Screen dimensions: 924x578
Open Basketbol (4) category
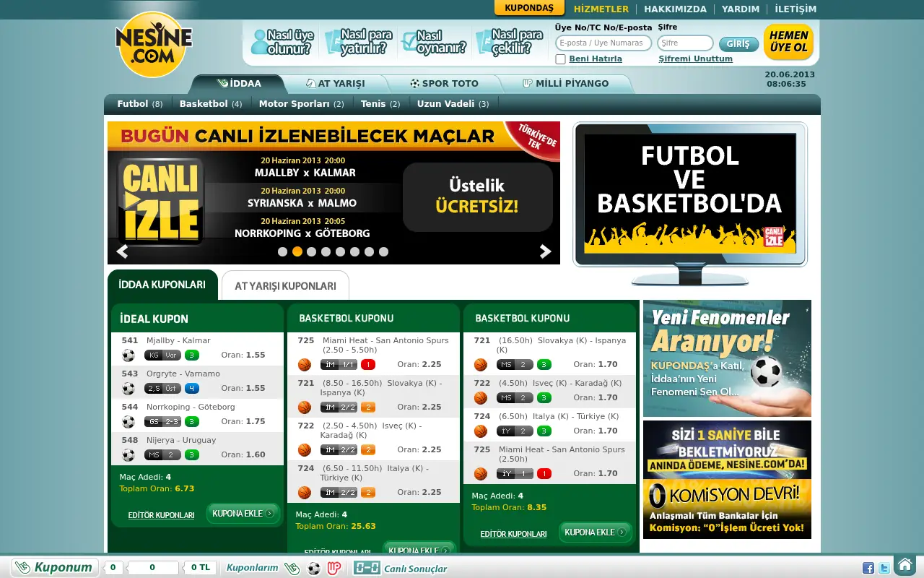point(211,104)
